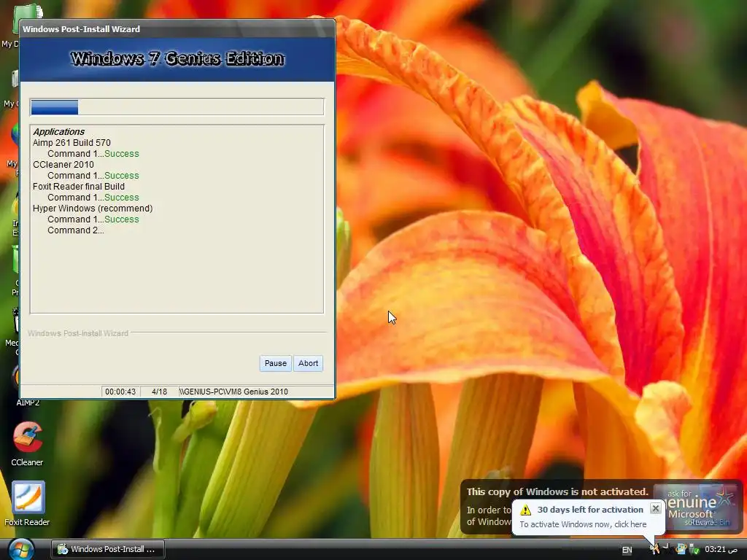The width and height of the screenshot is (747, 560).
Task: Click '\\GENIUS-PC\VM8 Genius 2010' status text
Action: point(233,392)
